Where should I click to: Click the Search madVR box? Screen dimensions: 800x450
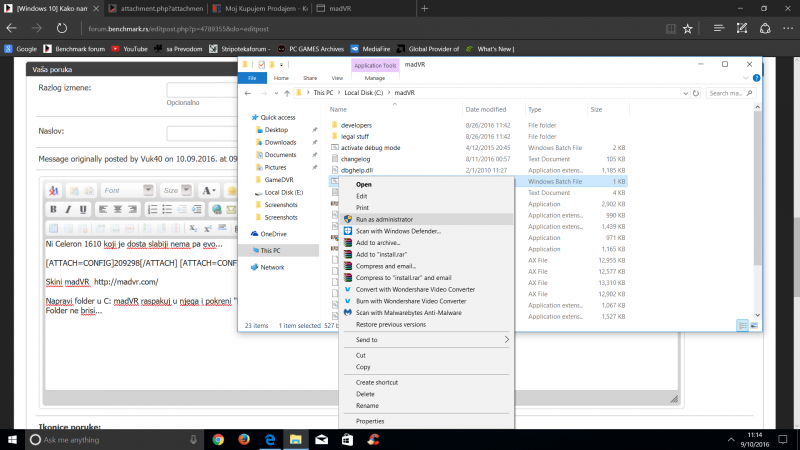[730, 93]
